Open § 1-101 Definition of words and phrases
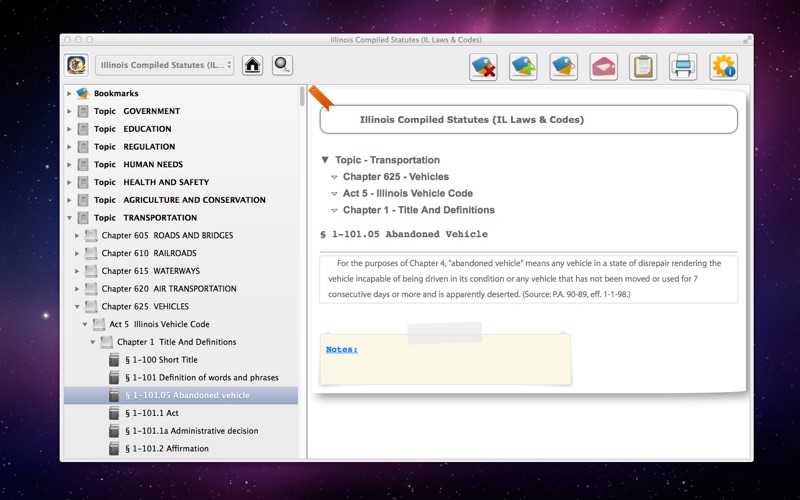This screenshot has width=800, height=500. coord(202,378)
